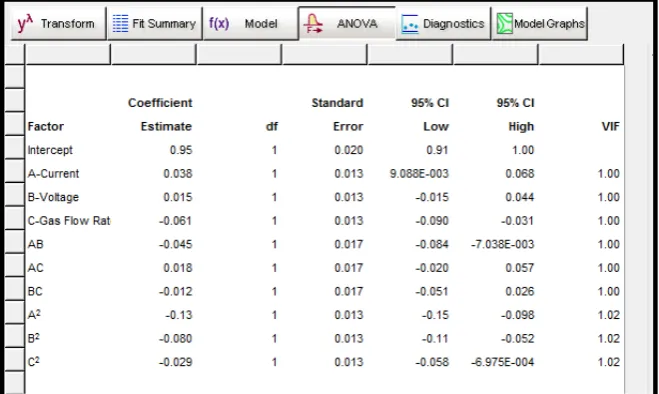
Task: Click the B-Voltage CI High value 0.044
Action: tap(520, 197)
